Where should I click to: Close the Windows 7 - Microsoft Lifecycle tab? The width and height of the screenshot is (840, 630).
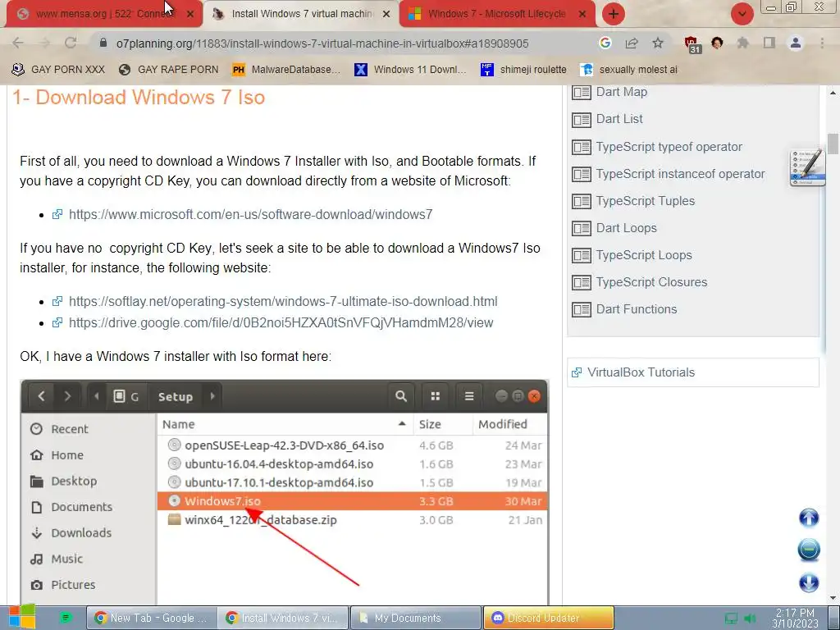click(x=582, y=15)
